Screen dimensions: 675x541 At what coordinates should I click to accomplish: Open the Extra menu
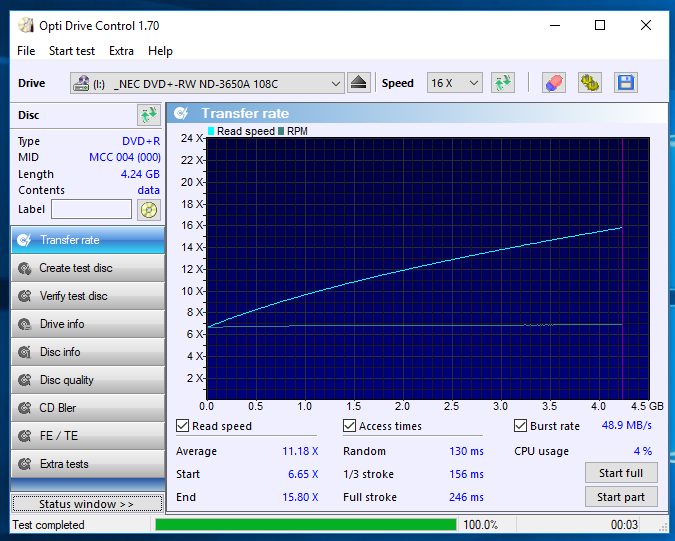121,51
